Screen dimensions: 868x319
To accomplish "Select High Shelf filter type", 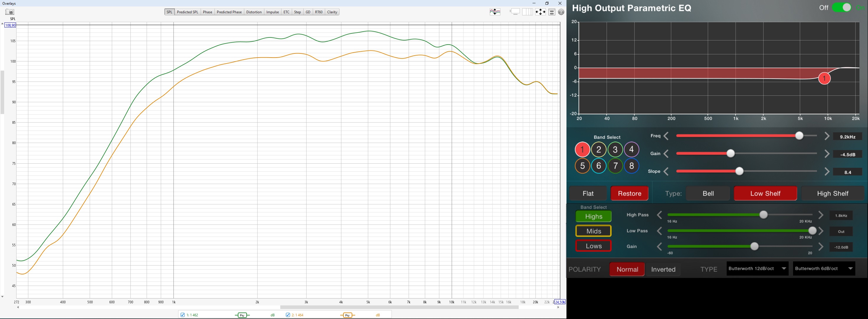I will tap(832, 193).
